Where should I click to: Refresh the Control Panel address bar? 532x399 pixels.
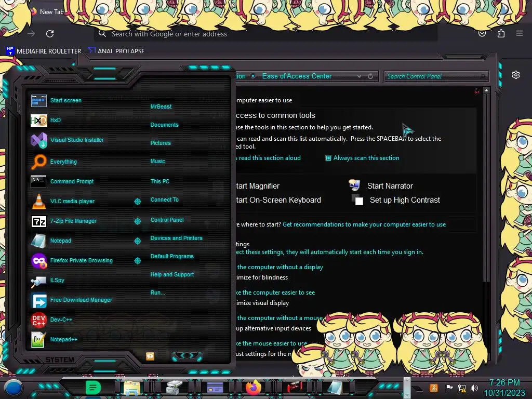pos(370,76)
